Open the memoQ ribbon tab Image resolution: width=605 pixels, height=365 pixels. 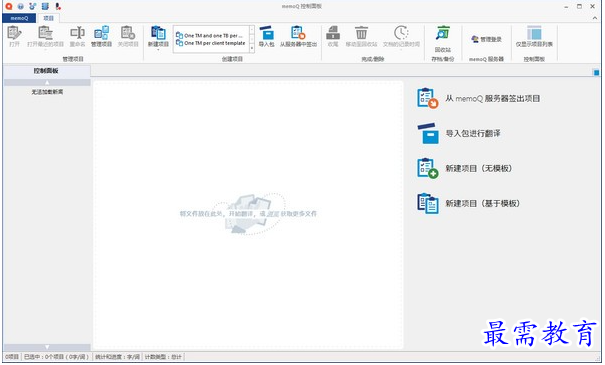click(x=19, y=18)
